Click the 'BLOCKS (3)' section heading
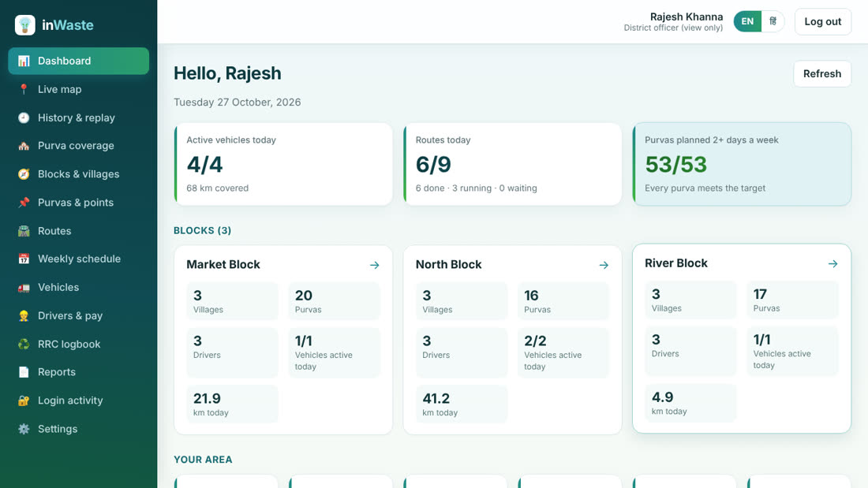Image resolution: width=868 pixels, height=488 pixels. click(x=203, y=231)
